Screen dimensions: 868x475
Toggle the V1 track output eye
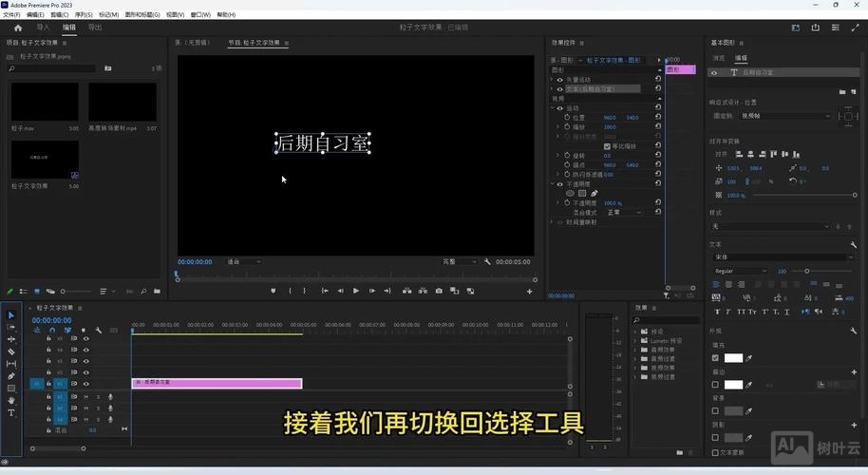pos(85,384)
